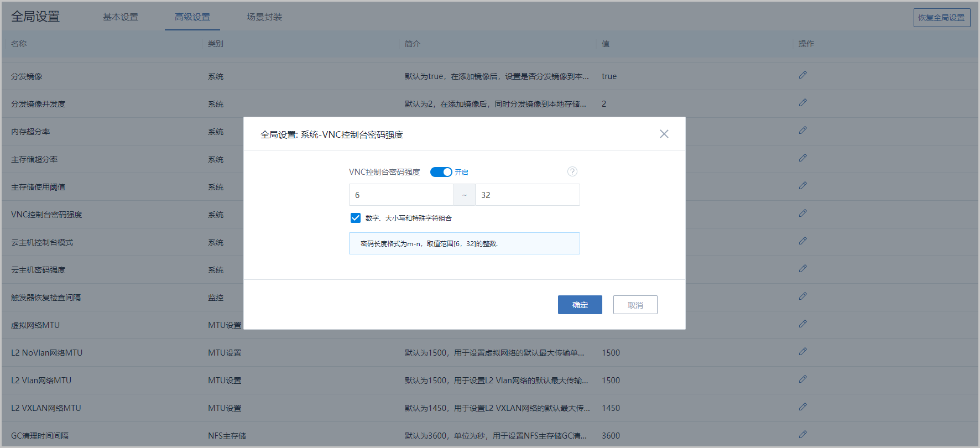Toggle VNC控制台密码强度 switch off
Image resolution: width=980 pixels, height=448 pixels.
pyautogui.click(x=441, y=172)
